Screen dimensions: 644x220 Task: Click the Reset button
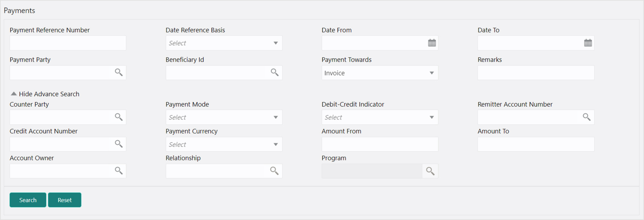pos(65,200)
